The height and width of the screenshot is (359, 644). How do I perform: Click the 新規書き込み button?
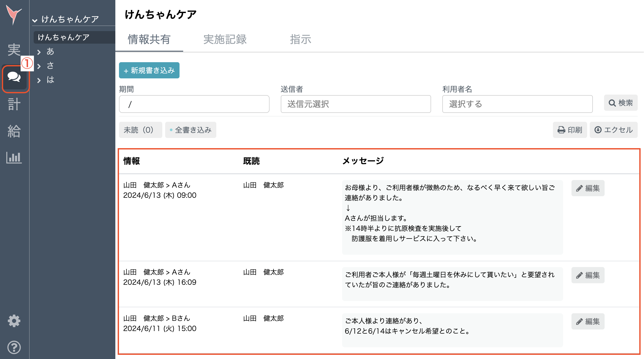click(x=149, y=70)
